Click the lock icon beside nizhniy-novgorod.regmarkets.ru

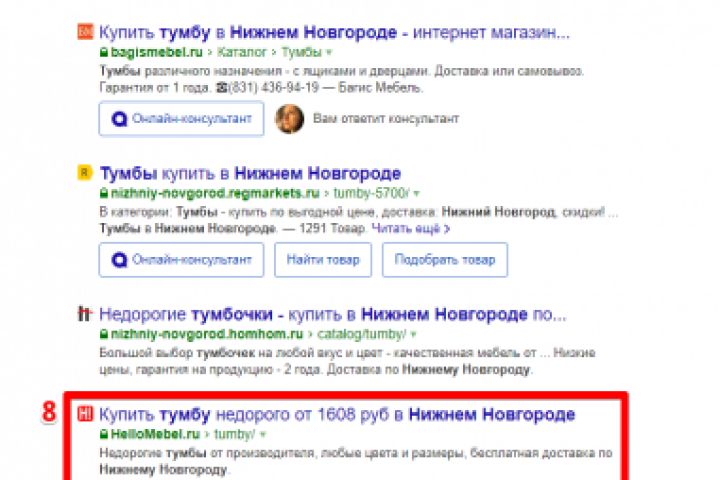pyautogui.click(x=104, y=193)
